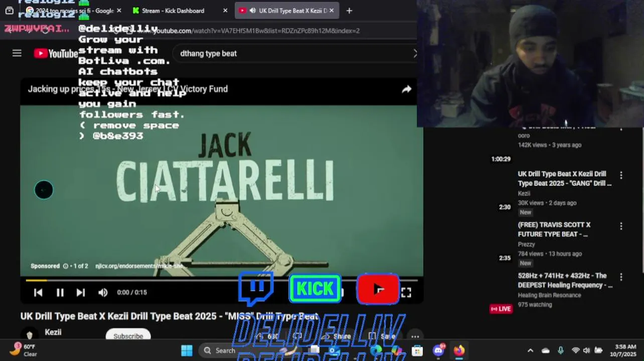Click the 2:30 duration thumbnail
This screenshot has height=361, width=644.
click(x=505, y=207)
